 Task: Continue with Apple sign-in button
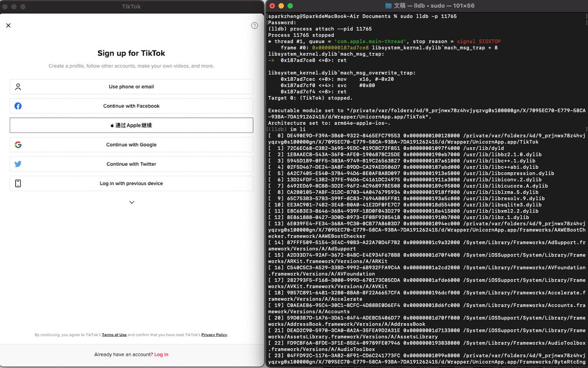coord(131,125)
